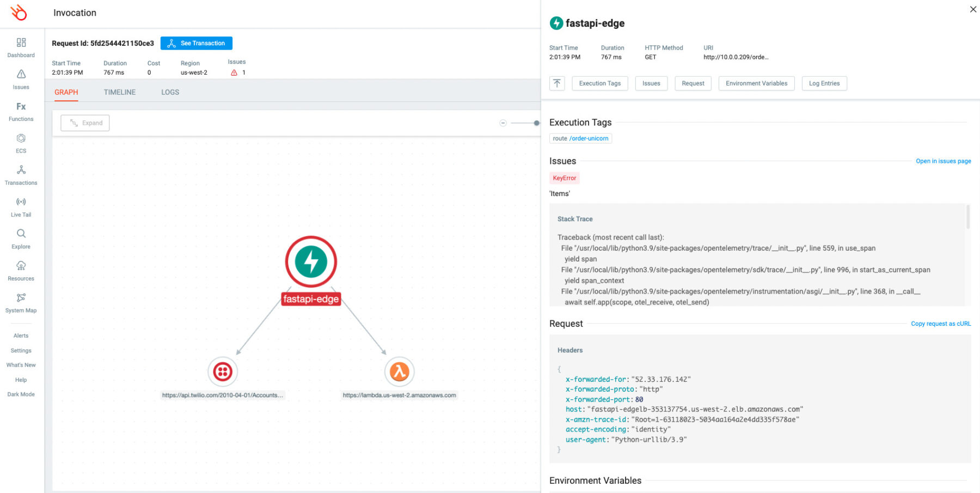Click the AWS Lambda node
Screen dimensions: 980x493
click(399, 372)
